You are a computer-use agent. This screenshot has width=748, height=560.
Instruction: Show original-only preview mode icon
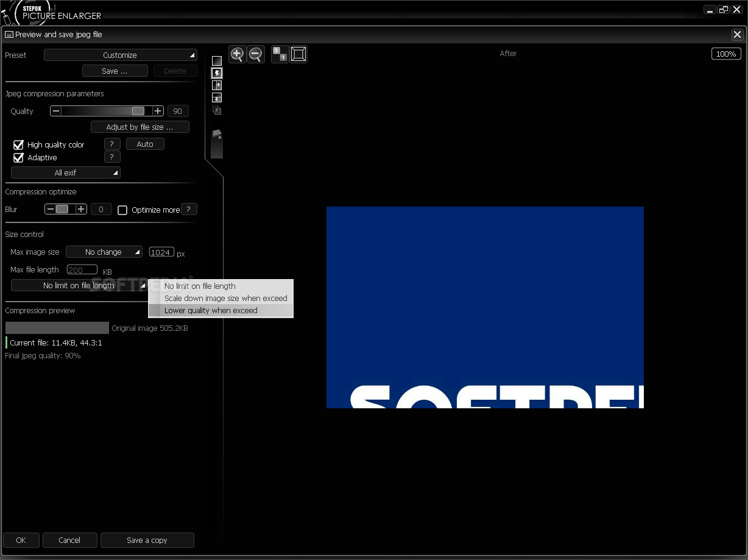(217, 61)
